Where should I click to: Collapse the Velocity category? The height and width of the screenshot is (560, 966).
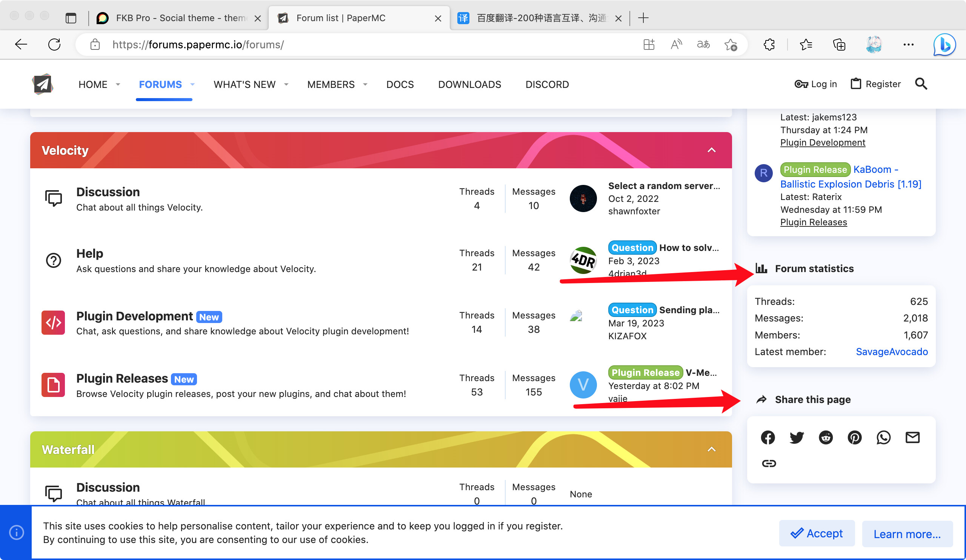(711, 150)
